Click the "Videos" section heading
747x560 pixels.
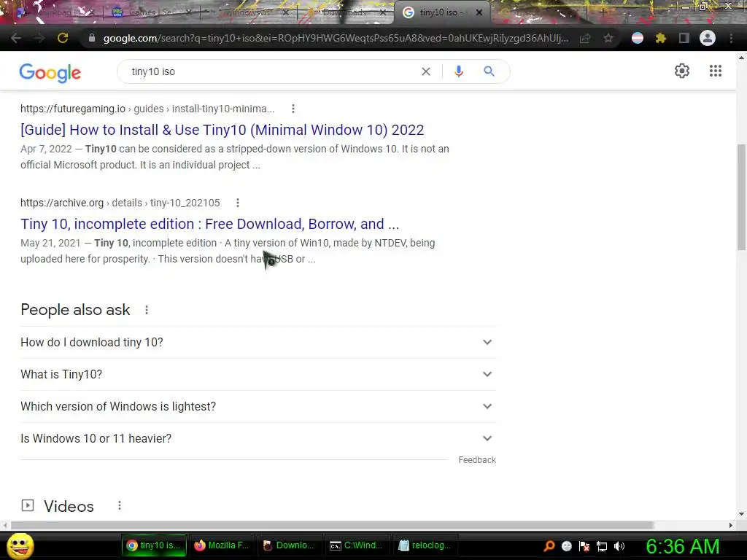coord(69,506)
